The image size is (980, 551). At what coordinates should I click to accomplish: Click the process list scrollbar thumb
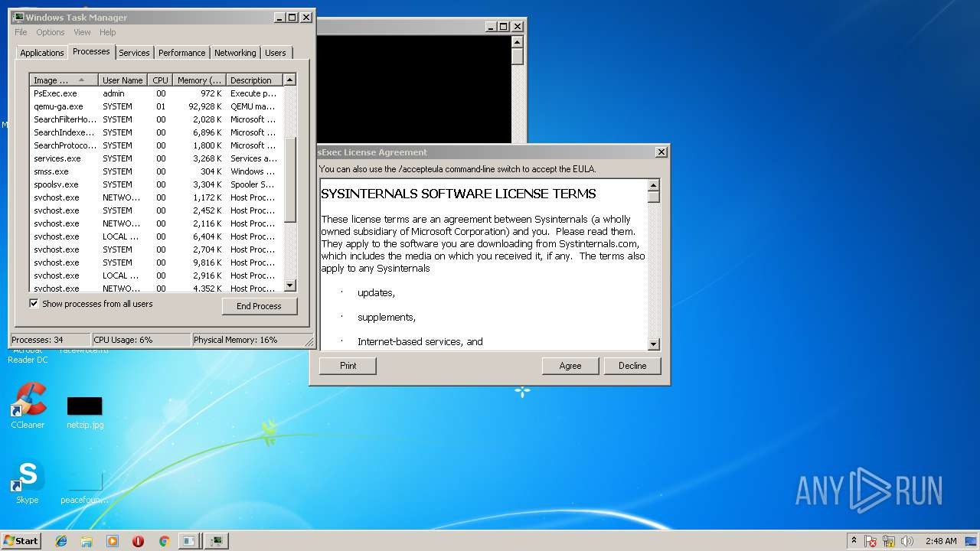point(289,181)
